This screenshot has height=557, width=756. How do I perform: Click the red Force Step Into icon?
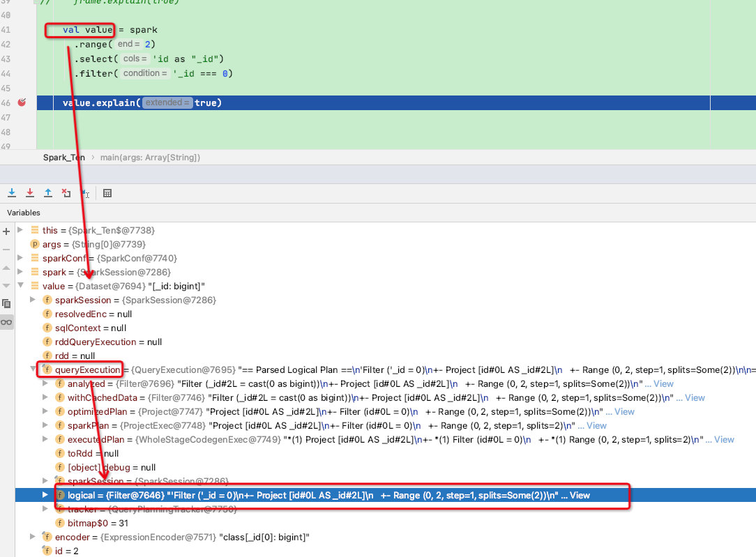click(30, 193)
